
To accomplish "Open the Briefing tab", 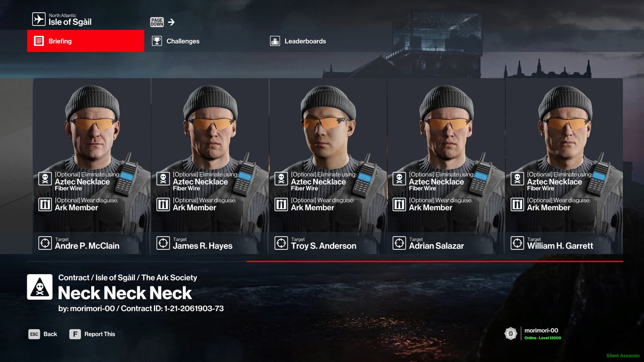I will pyautogui.click(x=86, y=41).
